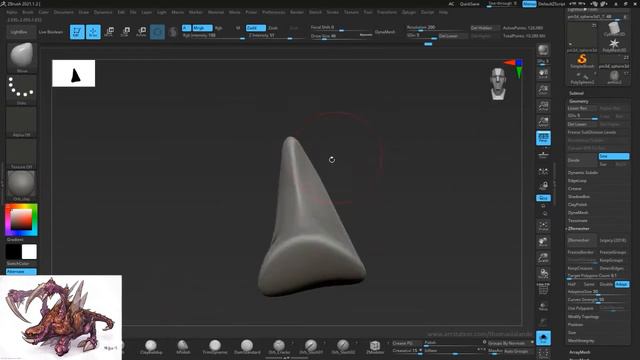Select the ZModeler brush at bottom
The width and height of the screenshot is (640, 360).
(375, 347)
